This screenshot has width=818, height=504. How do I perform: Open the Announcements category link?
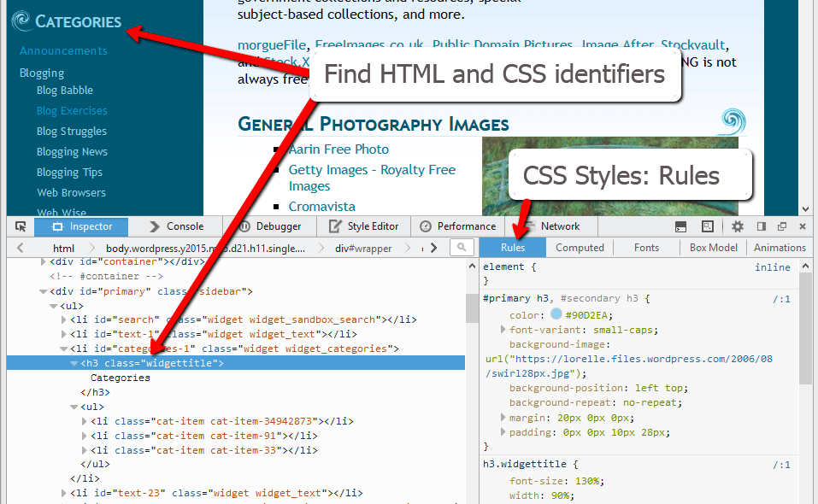pos(63,50)
